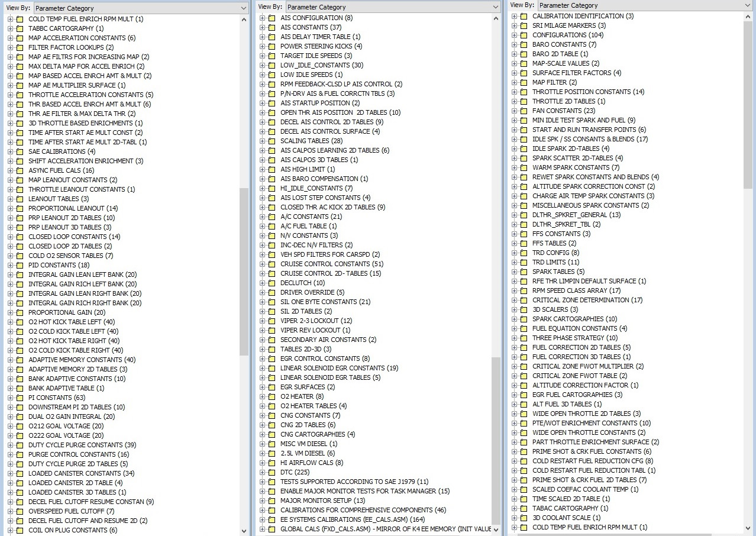Click the folder icon for SAE CALIBRATIONS (4)

[20, 151]
